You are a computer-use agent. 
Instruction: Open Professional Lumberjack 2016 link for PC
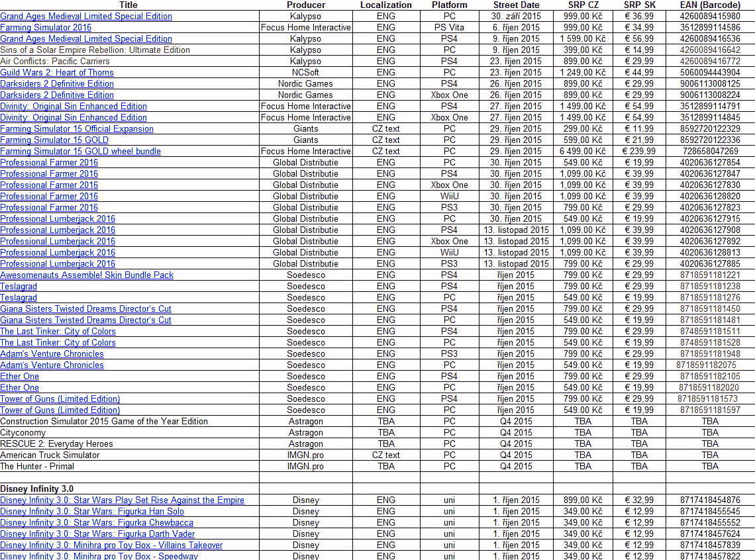point(58,219)
